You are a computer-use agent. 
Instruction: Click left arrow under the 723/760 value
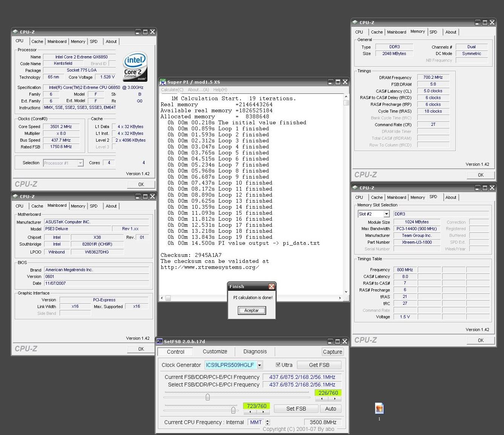click(250, 412)
